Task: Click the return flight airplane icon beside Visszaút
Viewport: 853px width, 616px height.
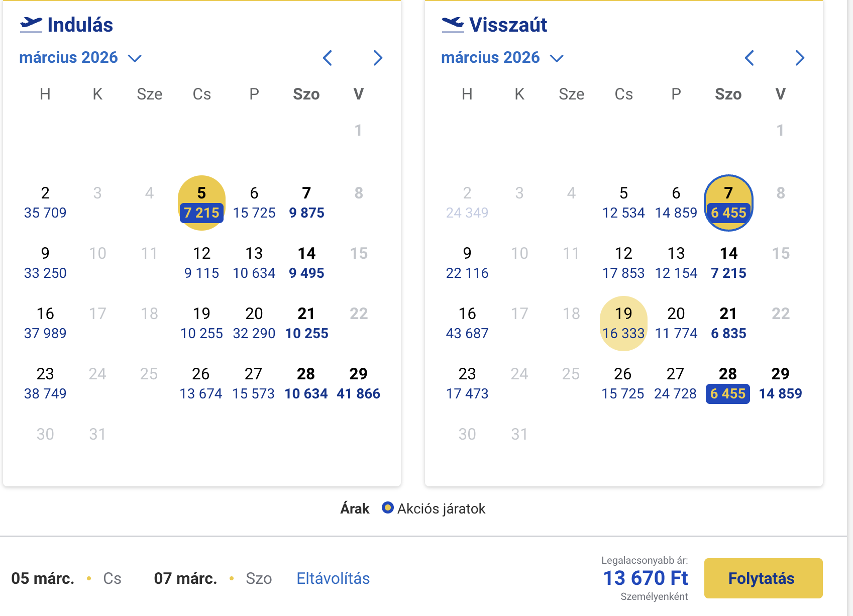Action: click(x=453, y=24)
